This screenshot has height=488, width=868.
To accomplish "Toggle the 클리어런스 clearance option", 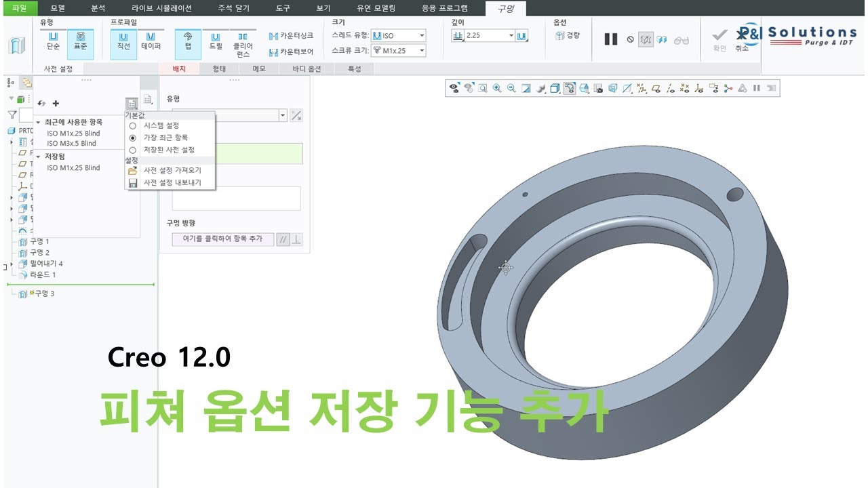I will 243,44.
